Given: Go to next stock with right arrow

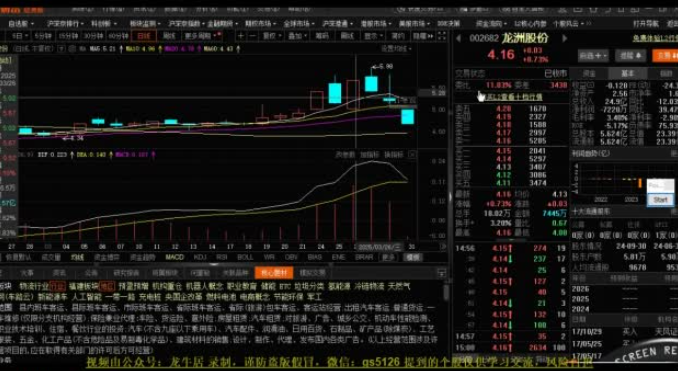Looking at the screenshot, I should coord(564,38).
